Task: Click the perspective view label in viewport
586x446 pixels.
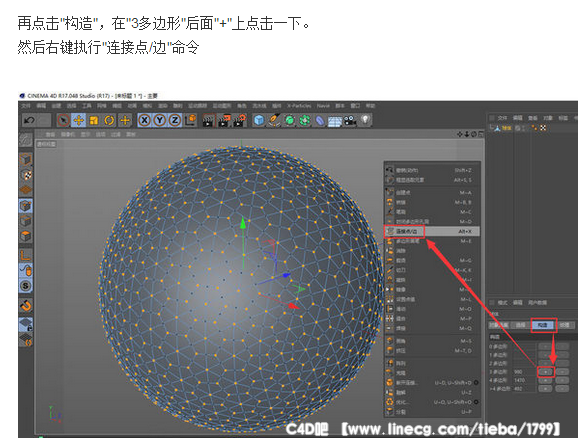Action: pyautogui.click(x=46, y=144)
